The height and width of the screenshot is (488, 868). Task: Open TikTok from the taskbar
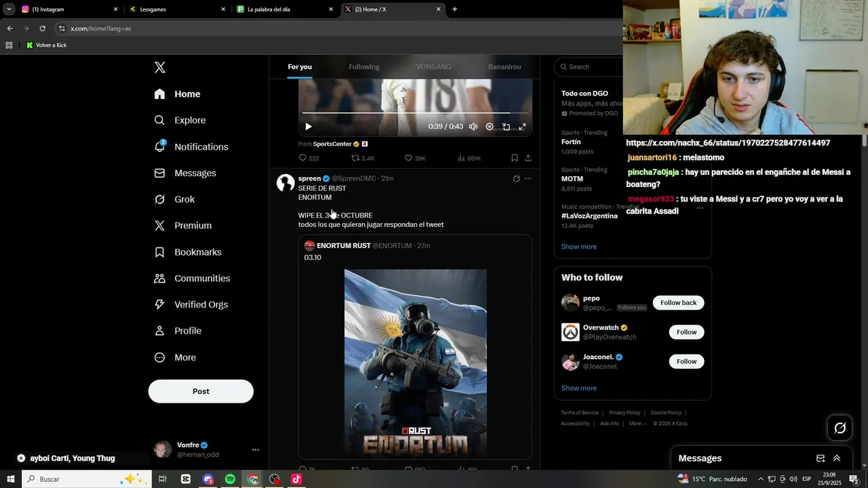296,479
